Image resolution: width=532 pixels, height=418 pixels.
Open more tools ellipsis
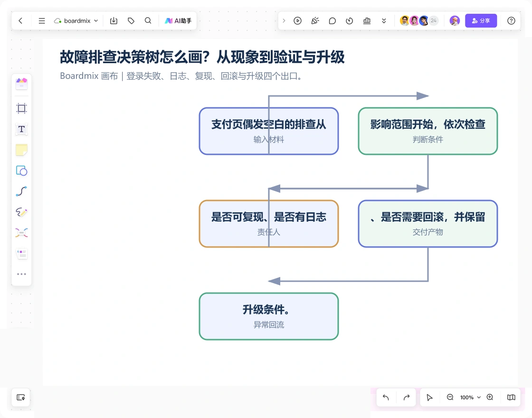21,274
